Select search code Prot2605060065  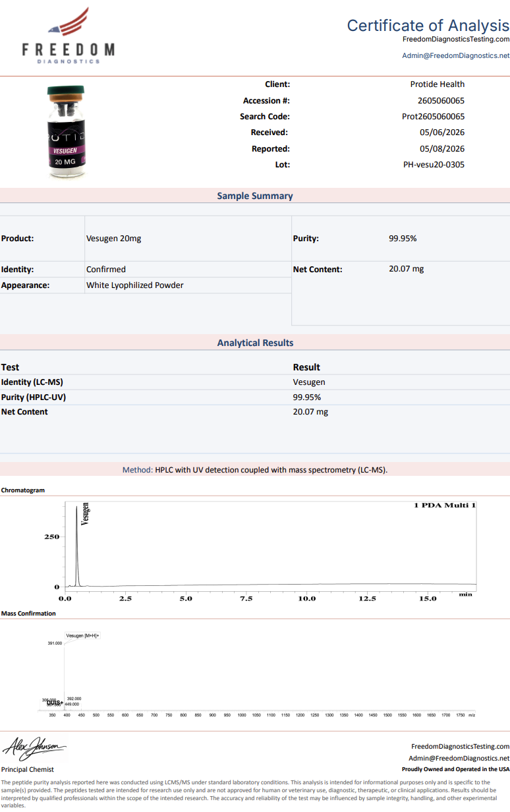[433, 117]
